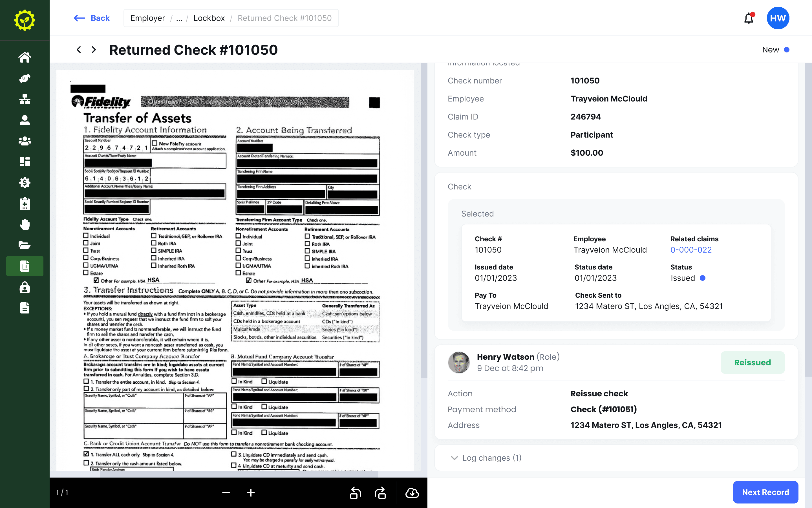
Task: Open the medical clipboard sidebar icon
Action: click(25, 204)
